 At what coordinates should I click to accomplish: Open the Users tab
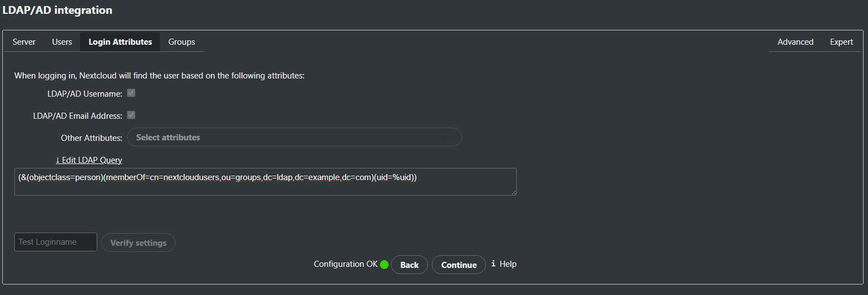(x=62, y=42)
